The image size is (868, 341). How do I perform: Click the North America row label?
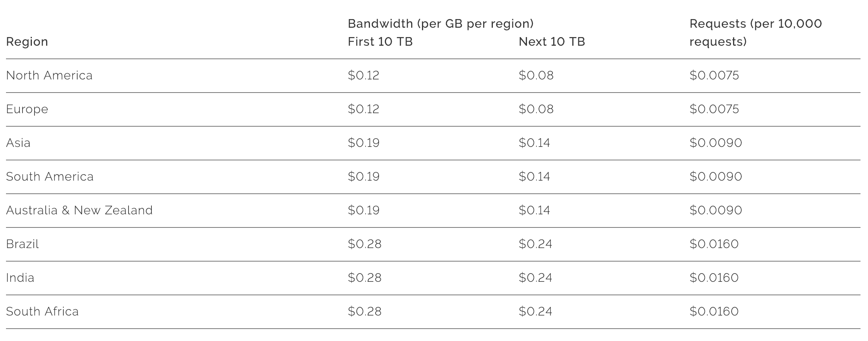[x=49, y=75]
